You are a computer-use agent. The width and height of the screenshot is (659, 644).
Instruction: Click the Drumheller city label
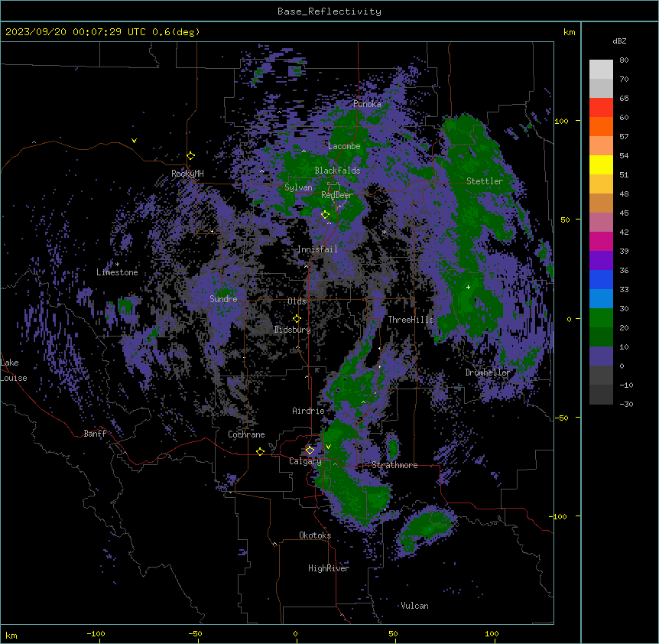[x=488, y=372]
